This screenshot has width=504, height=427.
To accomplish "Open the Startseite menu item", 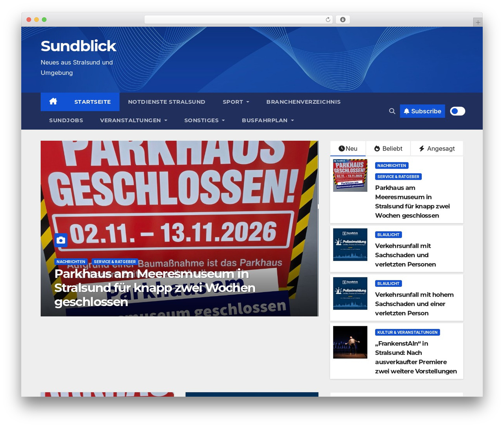I will point(93,102).
